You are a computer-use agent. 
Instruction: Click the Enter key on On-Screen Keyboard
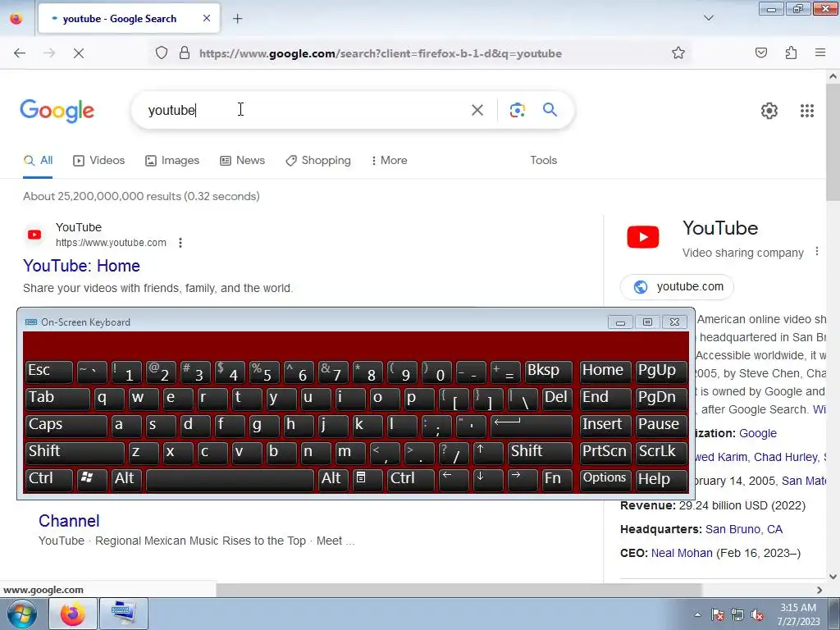click(531, 425)
